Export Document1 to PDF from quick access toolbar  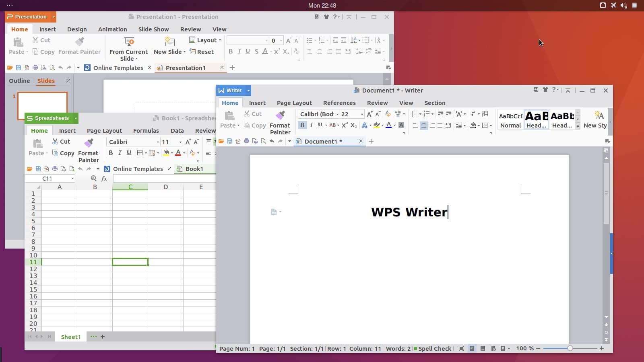[238, 141]
